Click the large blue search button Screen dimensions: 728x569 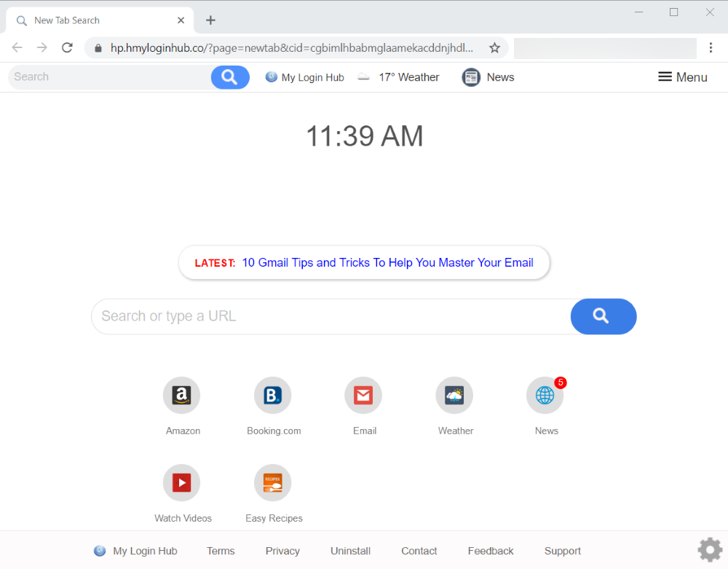tap(603, 316)
